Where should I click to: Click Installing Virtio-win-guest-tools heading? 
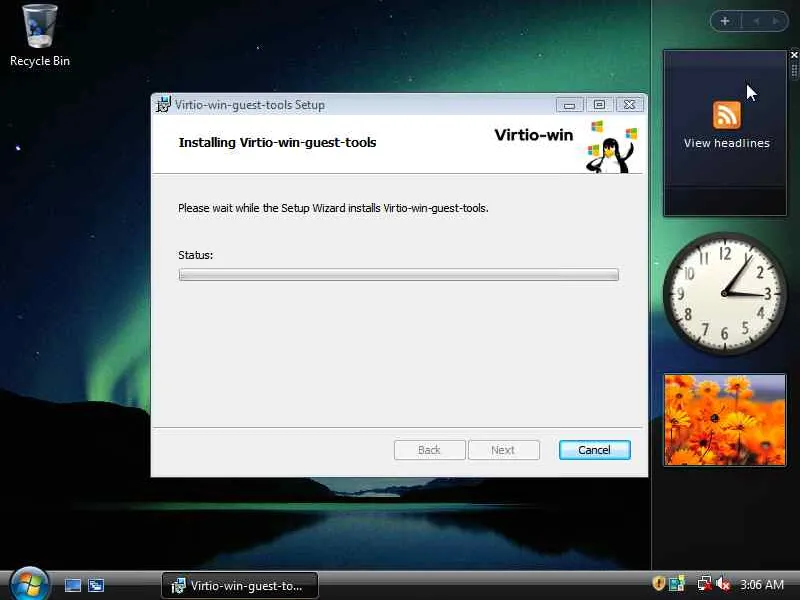pyautogui.click(x=278, y=142)
